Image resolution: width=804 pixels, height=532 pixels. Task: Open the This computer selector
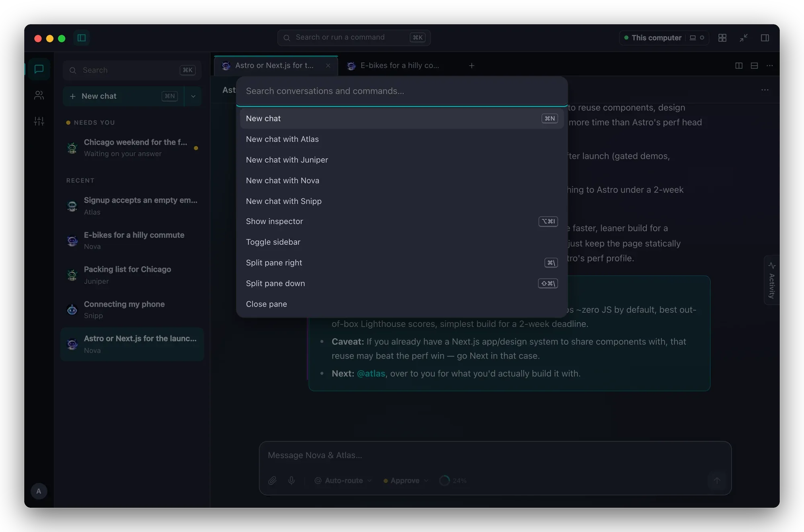664,38
